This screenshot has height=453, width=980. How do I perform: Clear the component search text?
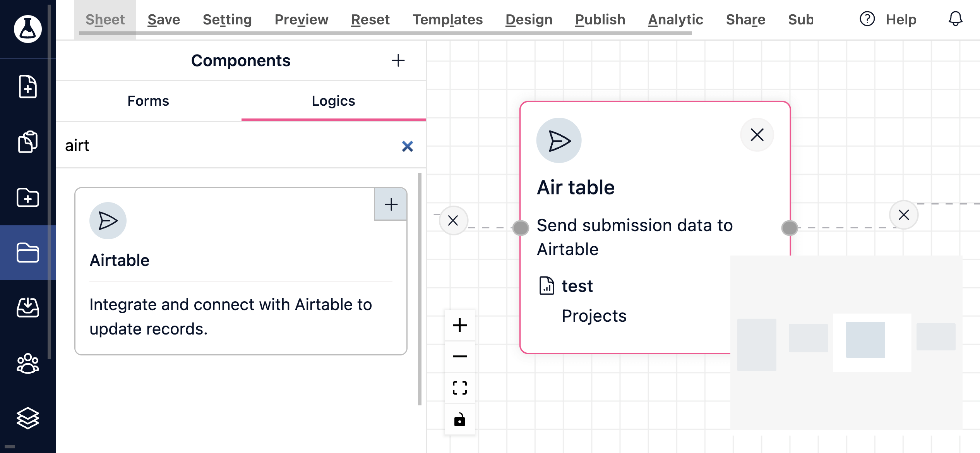407,146
